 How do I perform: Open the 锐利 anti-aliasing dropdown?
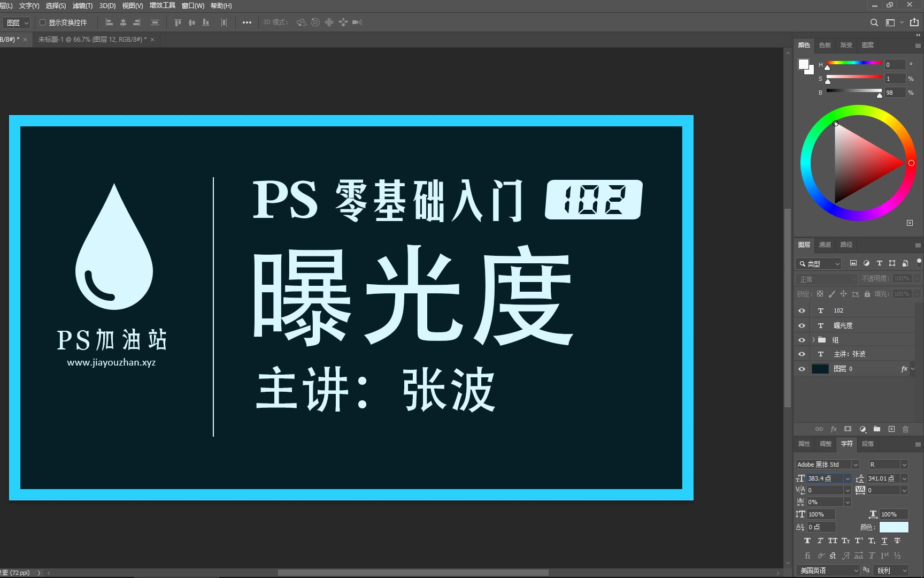891,571
